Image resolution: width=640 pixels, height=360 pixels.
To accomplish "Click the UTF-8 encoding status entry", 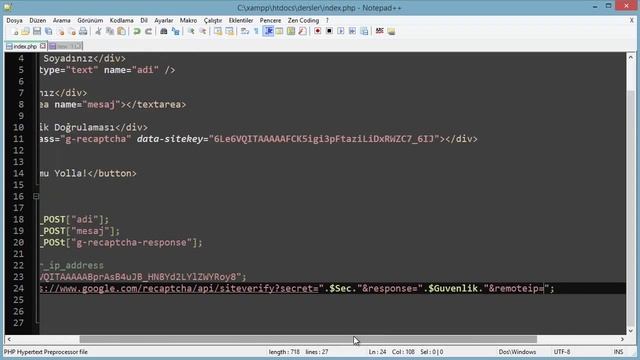I will 562,352.
